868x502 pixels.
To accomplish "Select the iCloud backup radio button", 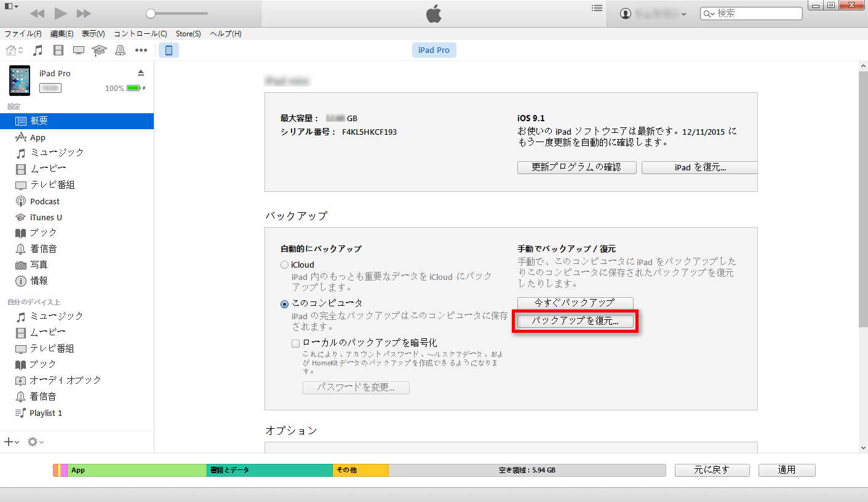I will [284, 265].
